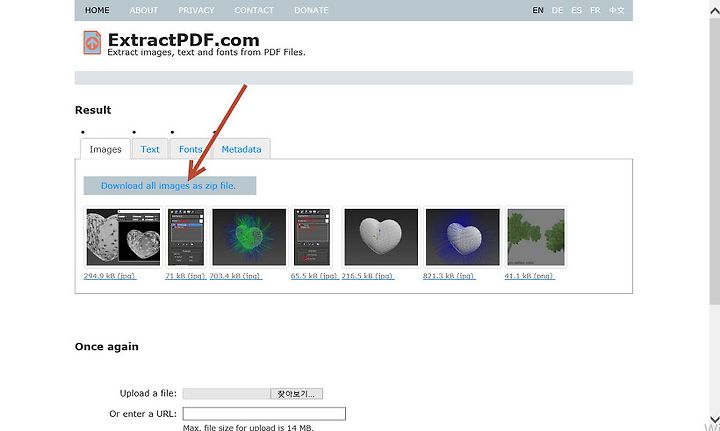Open the white heart 216.5 kB thumbnail
720x431 pixels.
click(x=381, y=237)
